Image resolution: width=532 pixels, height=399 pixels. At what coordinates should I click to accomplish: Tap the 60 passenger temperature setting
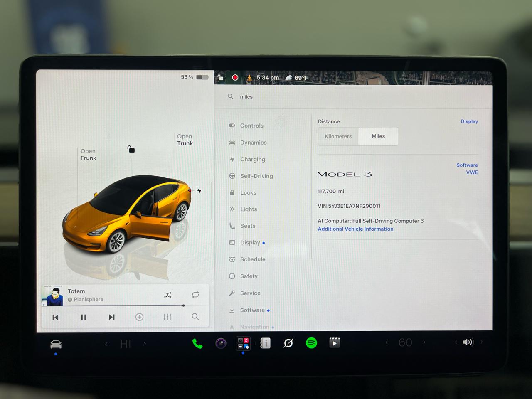405,342
